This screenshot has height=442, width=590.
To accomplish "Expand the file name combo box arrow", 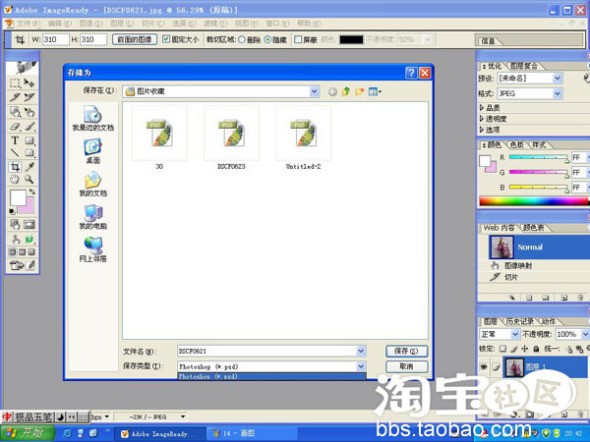I will (361, 351).
